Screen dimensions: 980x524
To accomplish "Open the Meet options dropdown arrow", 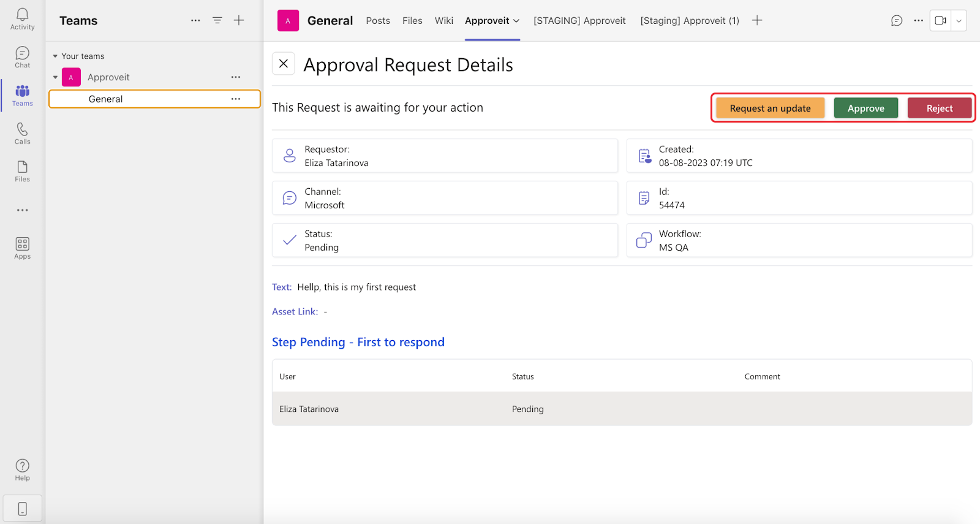I will (959, 20).
